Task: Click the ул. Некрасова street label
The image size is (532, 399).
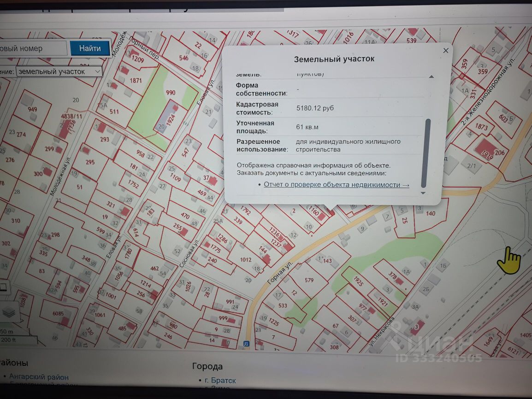Action: [381, 332]
